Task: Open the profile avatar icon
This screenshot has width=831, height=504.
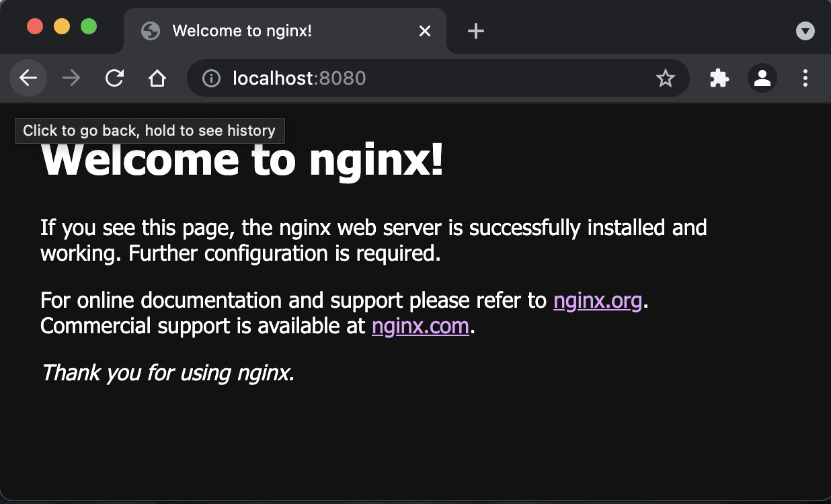Action: [762, 78]
